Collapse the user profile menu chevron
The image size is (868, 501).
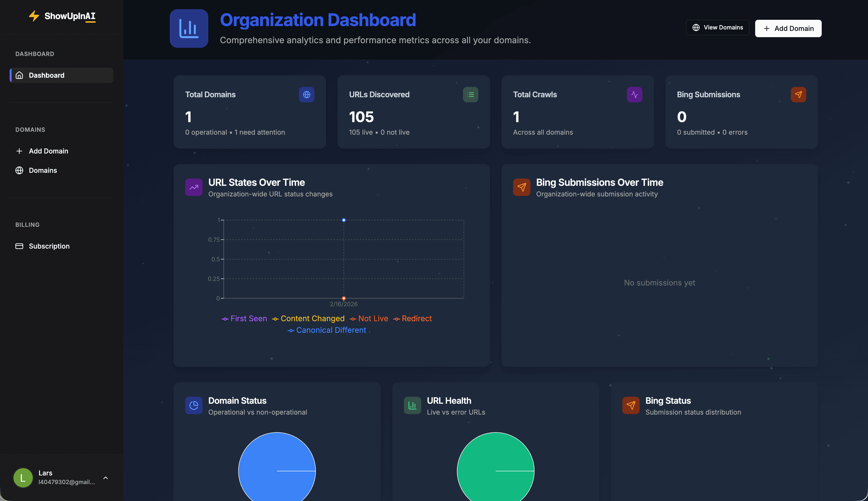106,478
